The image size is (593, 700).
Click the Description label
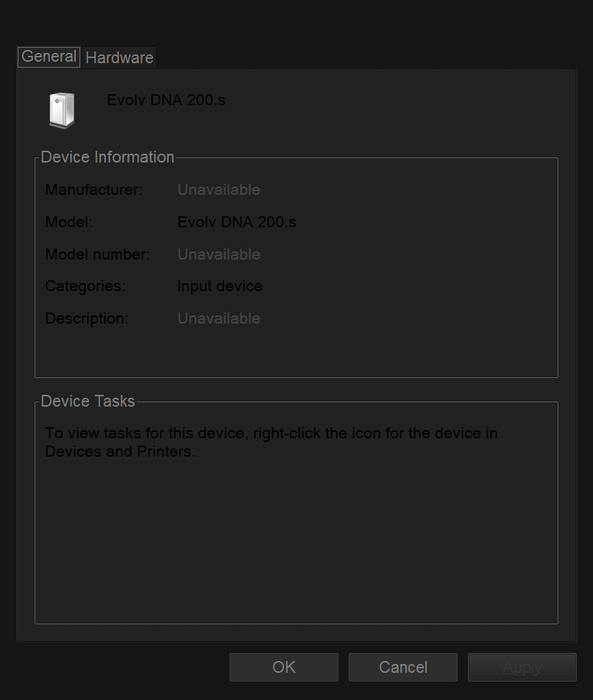click(87, 318)
